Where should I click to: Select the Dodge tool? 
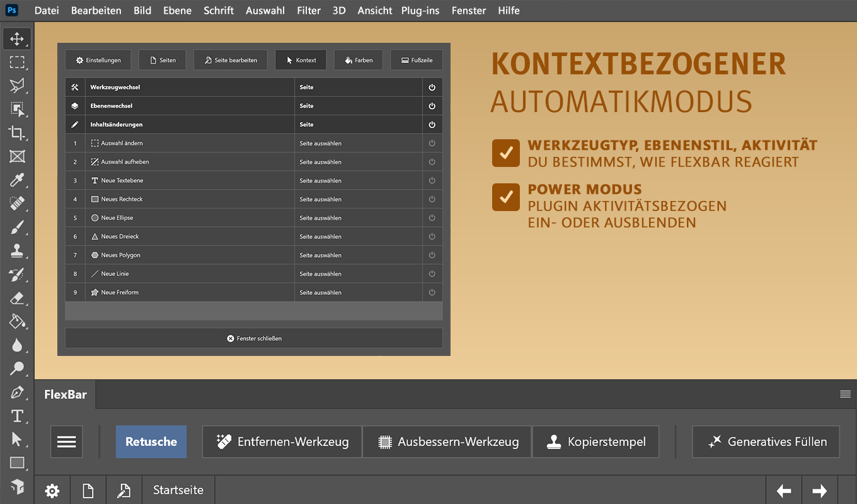tap(17, 369)
